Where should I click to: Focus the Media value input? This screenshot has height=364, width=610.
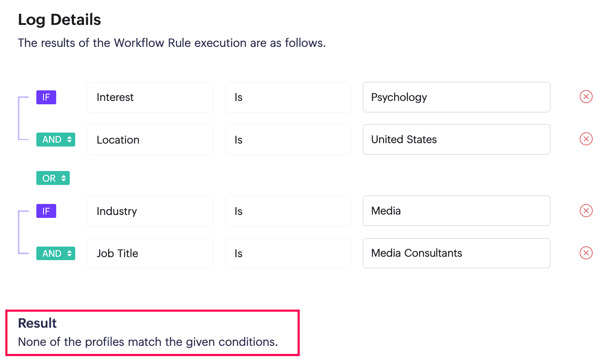(456, 211)
